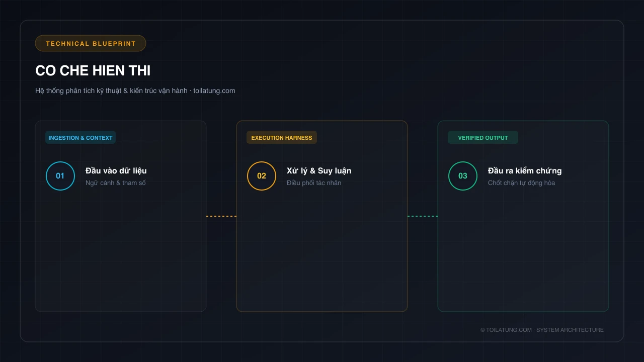The width and height of the screenshot is (644, 362).
Task: Select the Ngữ cảnh & tham số caption
Action: click(116, 183)
